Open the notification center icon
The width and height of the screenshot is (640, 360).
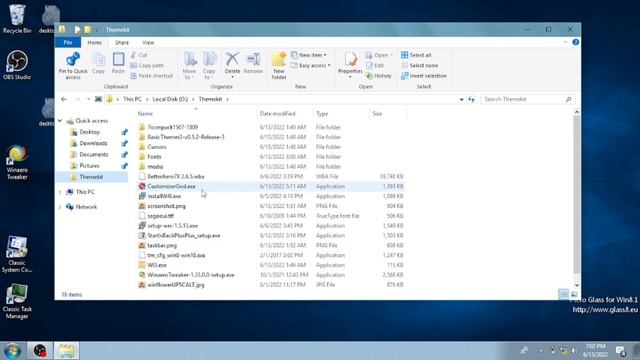click(621, 351)
